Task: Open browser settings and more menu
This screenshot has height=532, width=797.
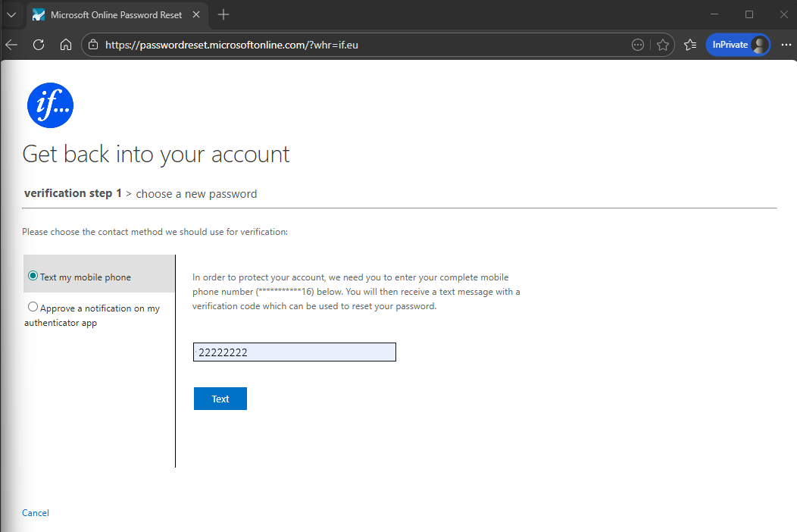Action: pyautogui.click(x=786, y=45)
